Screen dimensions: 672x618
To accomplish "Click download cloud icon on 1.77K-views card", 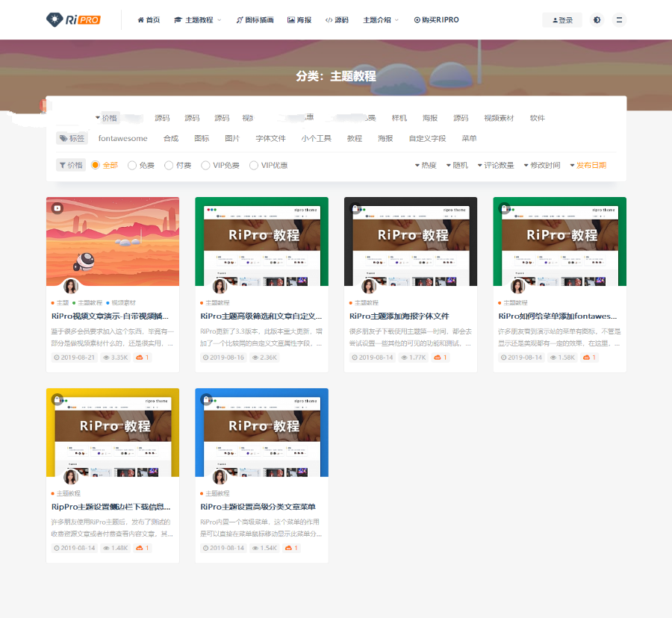I will click(x=437, y=358).
